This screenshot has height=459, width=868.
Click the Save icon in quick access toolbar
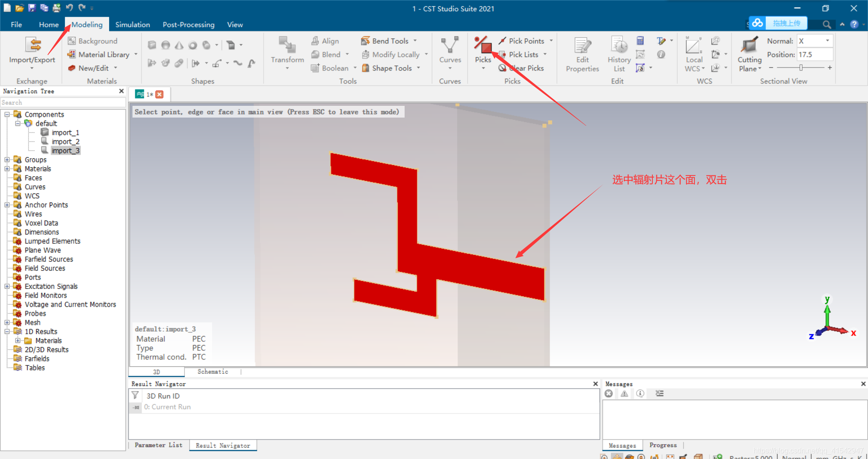[x=32, y=8]
